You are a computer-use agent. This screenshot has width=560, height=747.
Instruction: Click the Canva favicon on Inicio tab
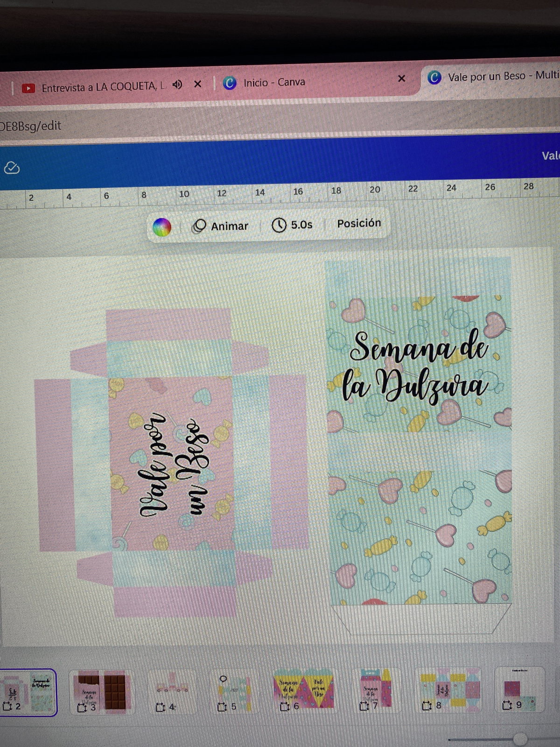[230, 83]
